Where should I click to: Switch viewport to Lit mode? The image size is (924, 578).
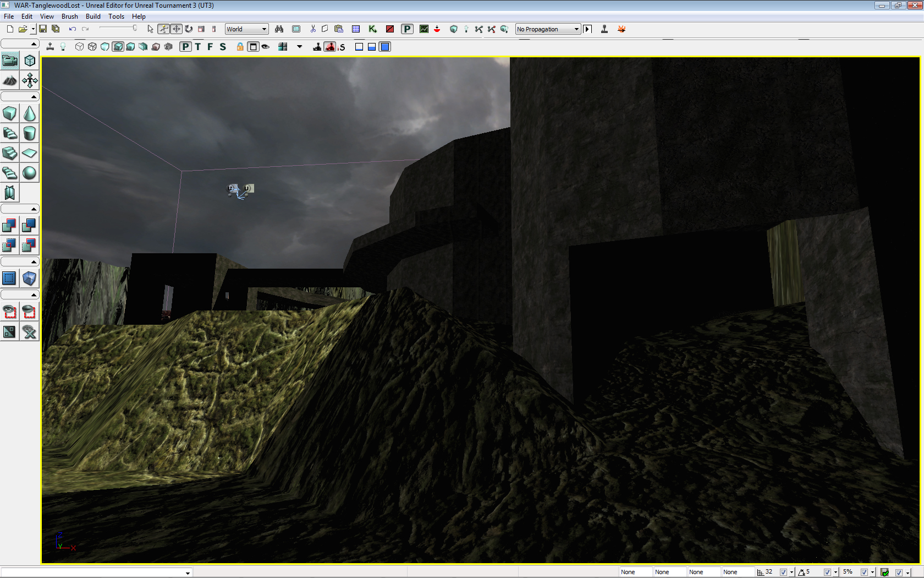click(118, 47)
